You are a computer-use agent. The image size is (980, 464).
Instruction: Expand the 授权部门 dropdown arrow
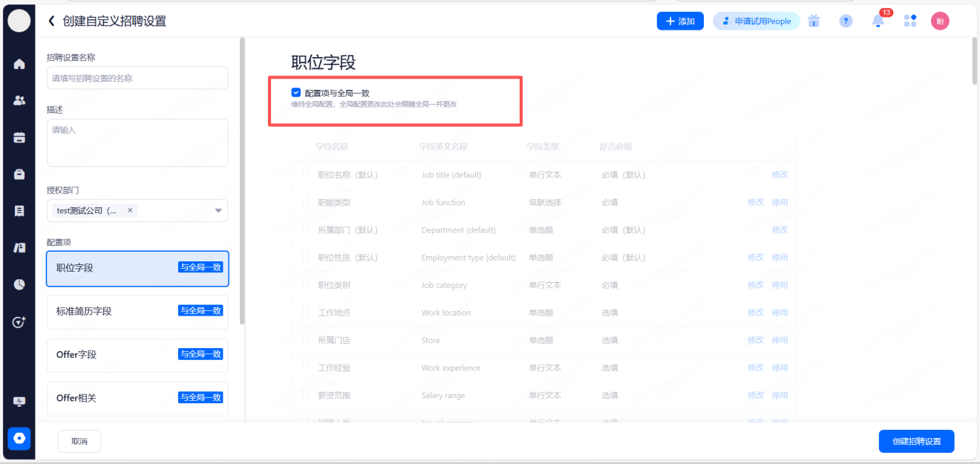[218, 211]
